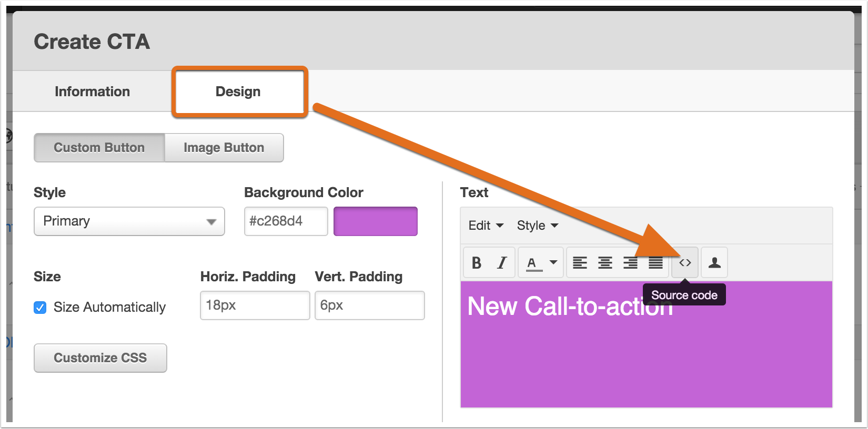Click the text color A icon
The width and height of the screenshot is (868, 429).
[x=532, y=263]
